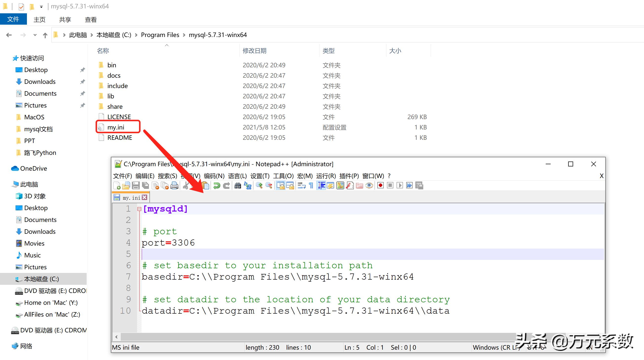Expand the navigation history chevron
The height and width of the screenshot is (360, 644).
(x=35, y=35)
